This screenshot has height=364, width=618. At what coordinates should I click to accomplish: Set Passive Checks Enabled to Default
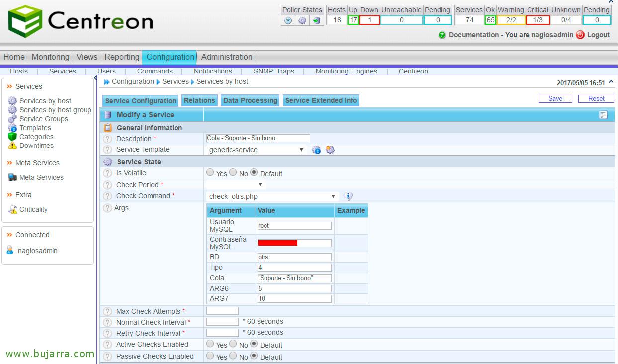[254, 356]
